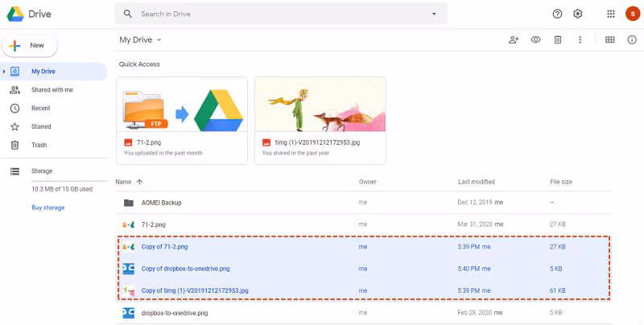Click the Remove trash bin icon in toolbar
This screenshot has height=325, width=644.
(557, 39)
